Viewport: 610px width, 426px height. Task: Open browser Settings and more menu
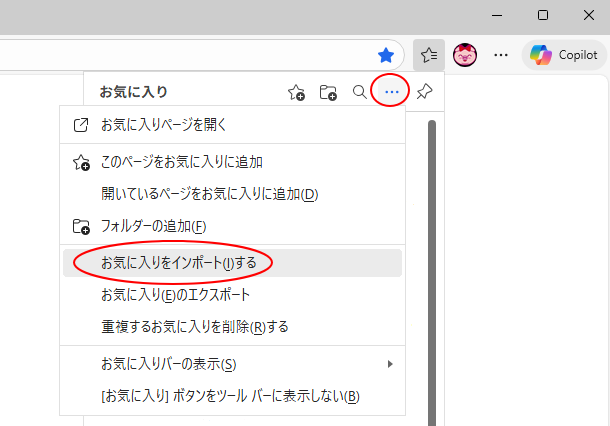[501, 55]
